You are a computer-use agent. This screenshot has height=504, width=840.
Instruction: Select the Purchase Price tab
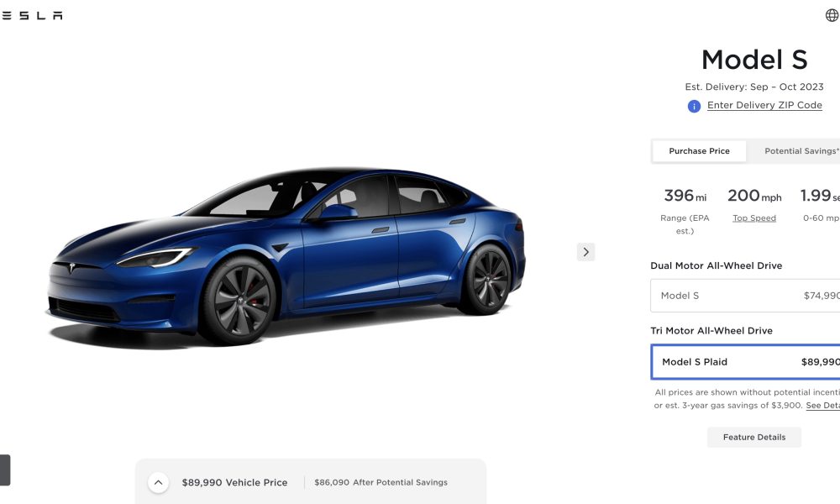pos(699,151)
